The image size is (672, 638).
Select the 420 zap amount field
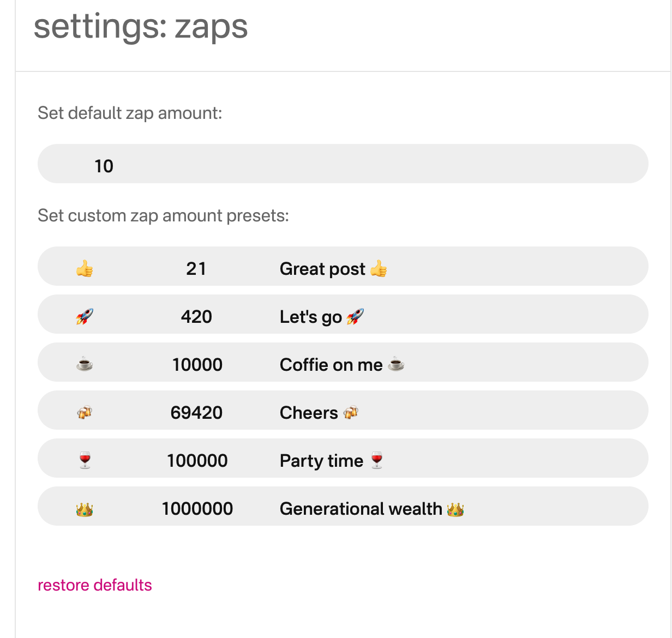click(x=196, y=316)
